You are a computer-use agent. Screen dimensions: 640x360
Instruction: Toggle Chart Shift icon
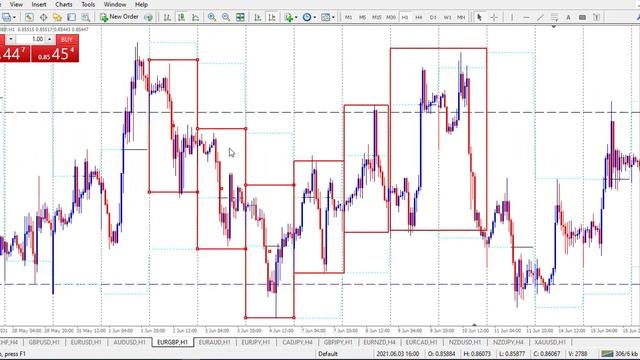click(271, 17)
